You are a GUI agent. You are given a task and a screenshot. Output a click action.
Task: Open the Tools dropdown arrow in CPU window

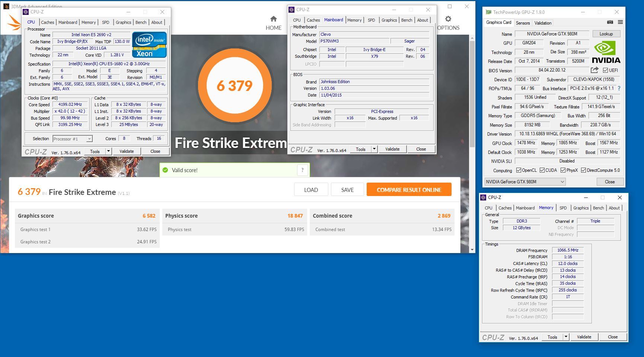click(x=108, y=151)
